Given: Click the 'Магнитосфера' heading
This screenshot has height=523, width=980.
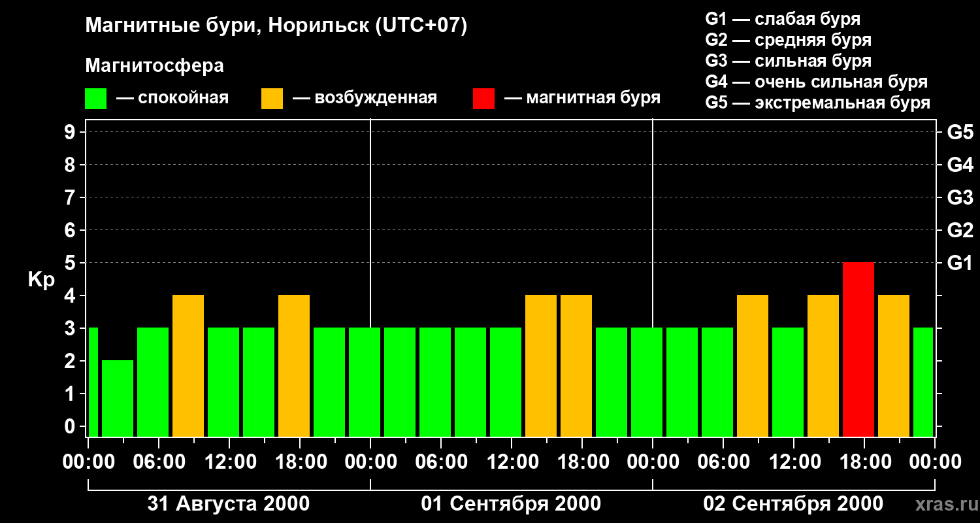Looking at the screenshot, I should coord(154,66).
